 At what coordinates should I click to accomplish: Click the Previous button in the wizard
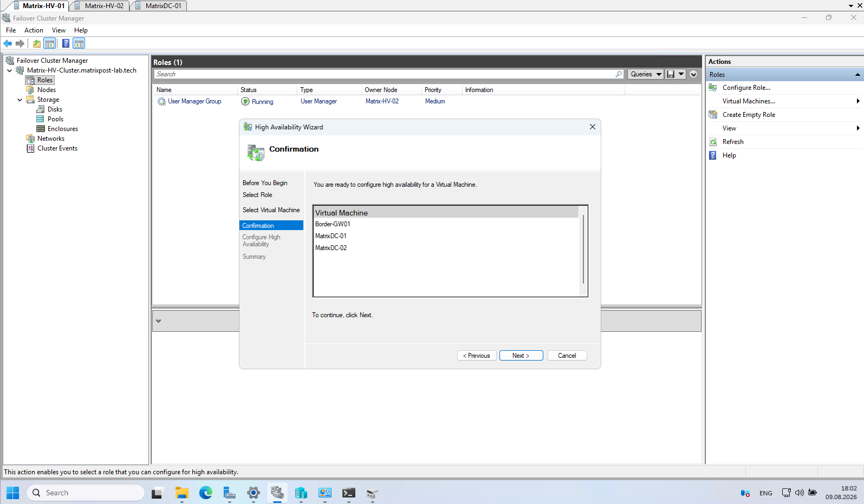(477, 356)
